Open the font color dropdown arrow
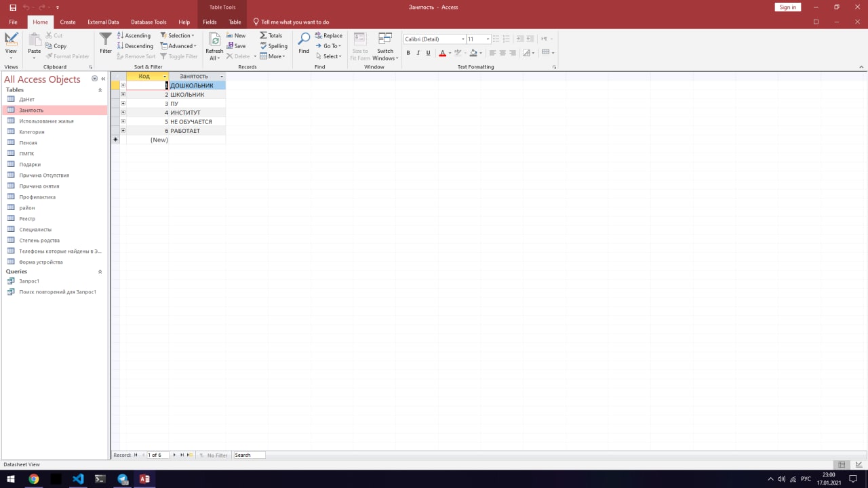 pyautogui.click(x=449, y=53)
